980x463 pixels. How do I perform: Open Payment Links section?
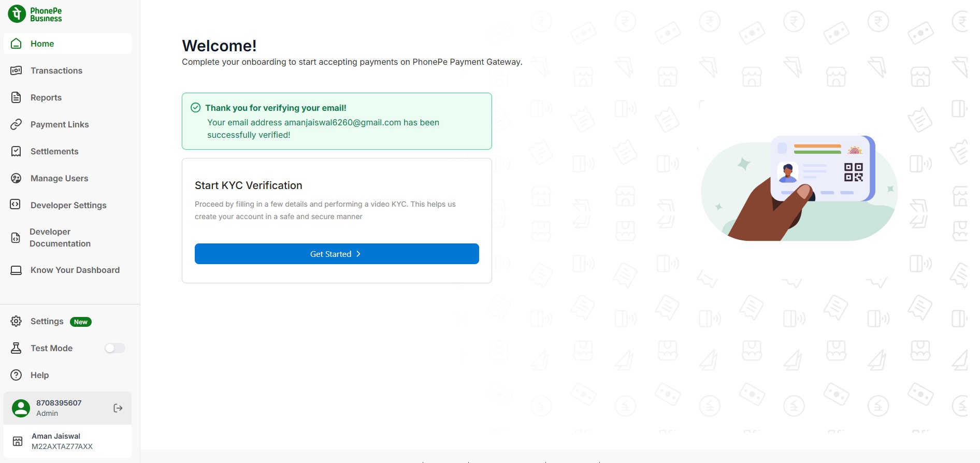[x=67, y=124]
